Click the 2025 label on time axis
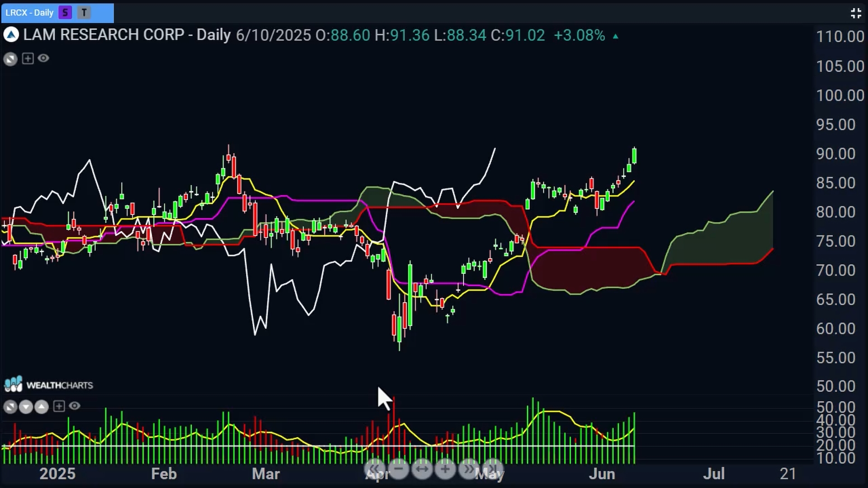This screenshot has width=868, height=488. 57,474
